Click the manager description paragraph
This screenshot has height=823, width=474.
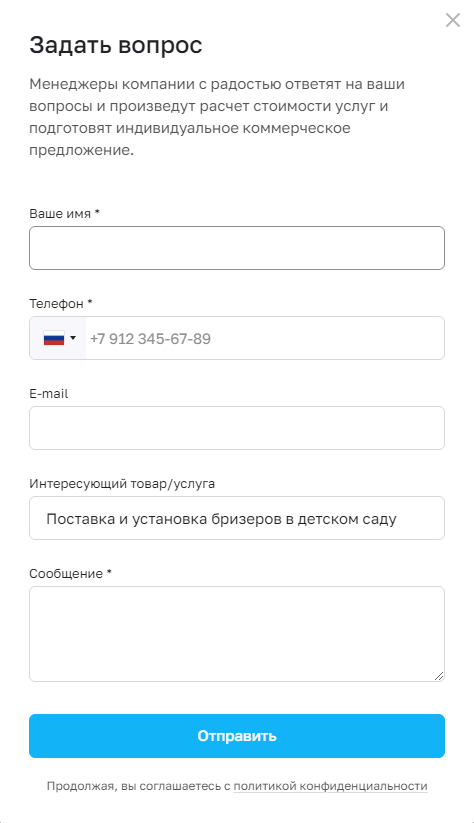coord(217,117)
